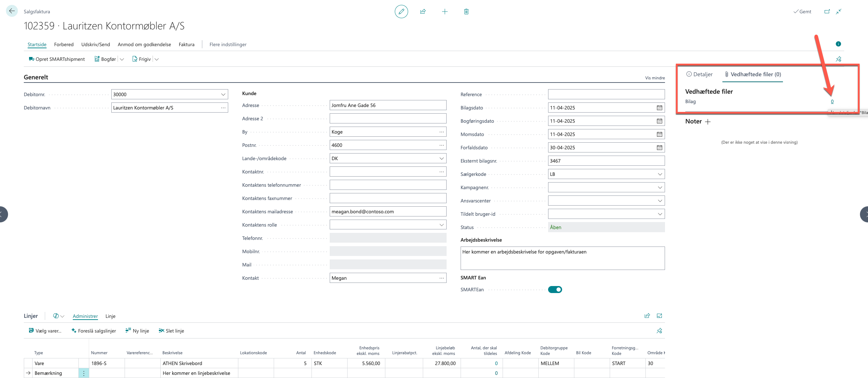868x378 pixels.
Task: Click the back arrow icon
Action: point(12,11)
